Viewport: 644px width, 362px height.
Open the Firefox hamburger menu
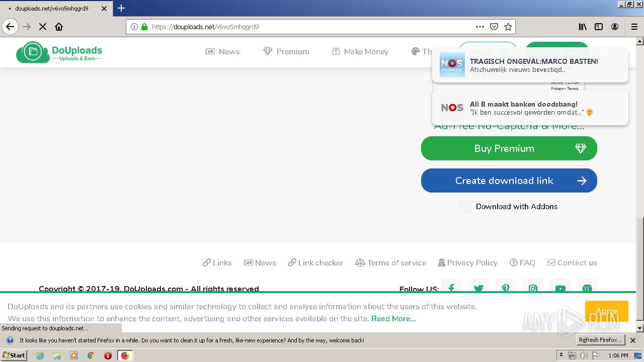(634, 27)
